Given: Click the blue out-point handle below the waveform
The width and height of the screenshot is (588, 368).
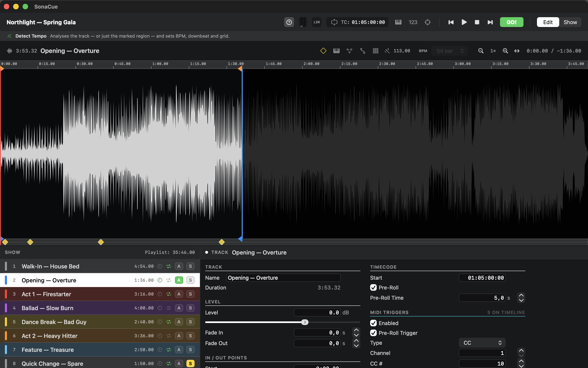Looking at the screenshot, I should [240, 239].
